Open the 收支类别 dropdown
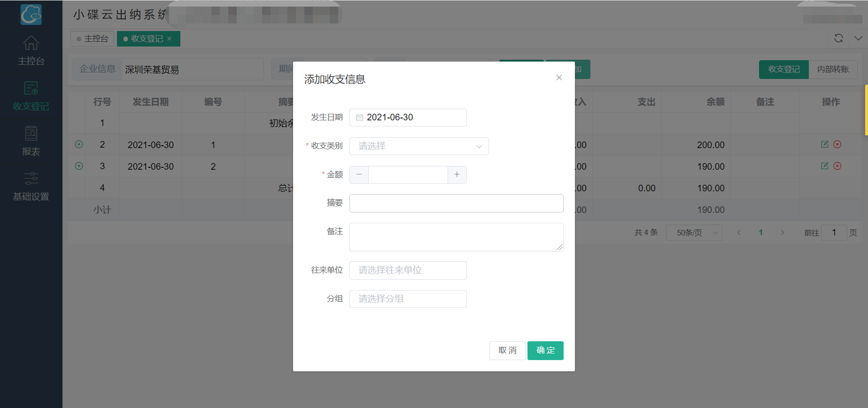The height and width of the screenshot is (408, 868). [x=419, y=146]
